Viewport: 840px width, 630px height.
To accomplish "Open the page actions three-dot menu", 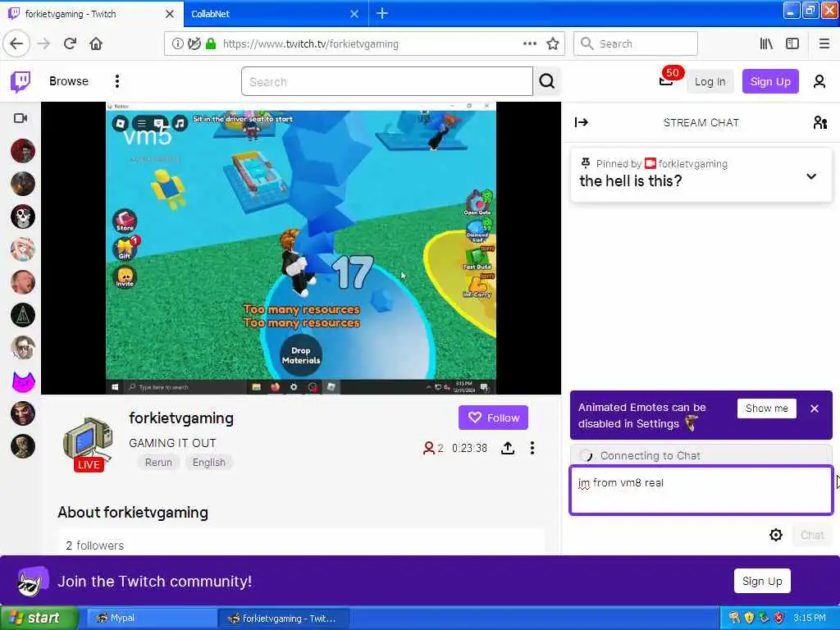I will [529, 43].
